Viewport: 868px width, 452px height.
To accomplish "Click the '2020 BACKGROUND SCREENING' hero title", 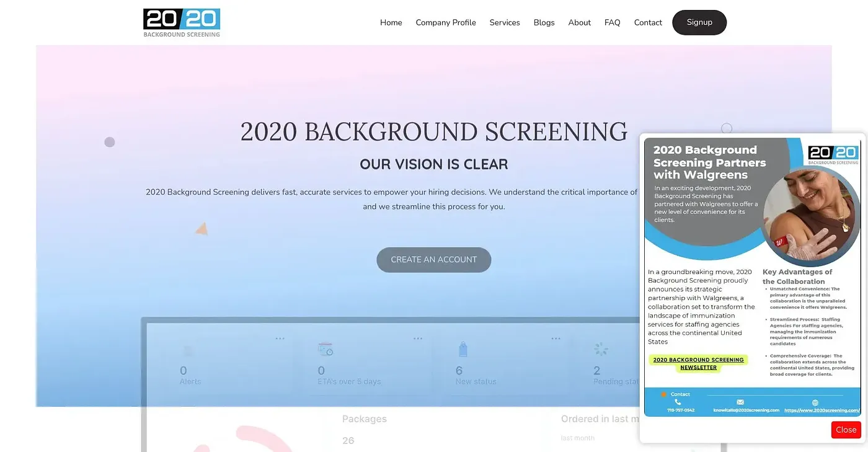I will point(434,131).
